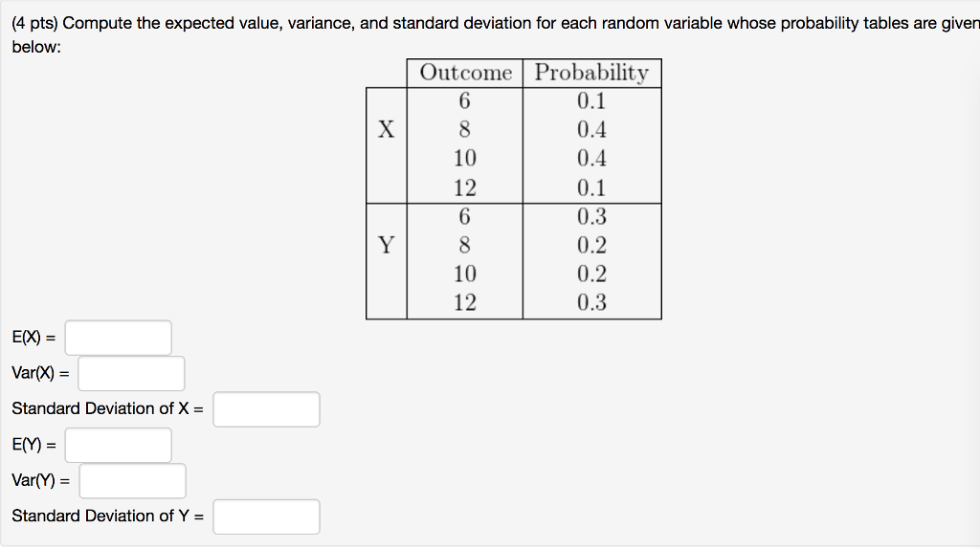This screenshot has height=549, width=980.
Task: Focus the Var(X) answer field
Action: pyautogui.click(x=131, y=374)
